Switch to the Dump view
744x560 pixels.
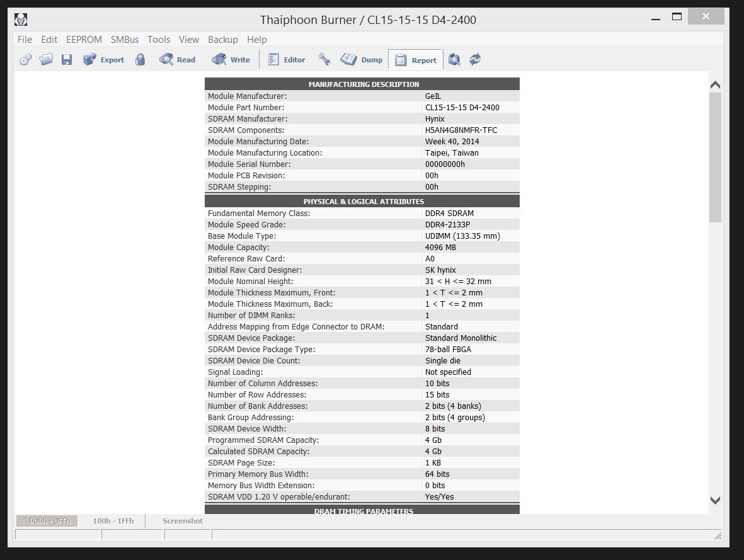pos(362,60)
